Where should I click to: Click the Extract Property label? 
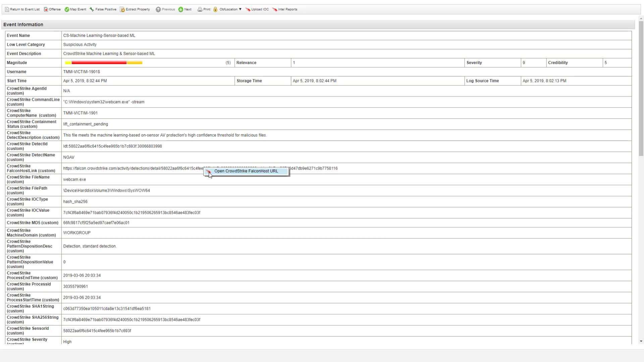138,9
